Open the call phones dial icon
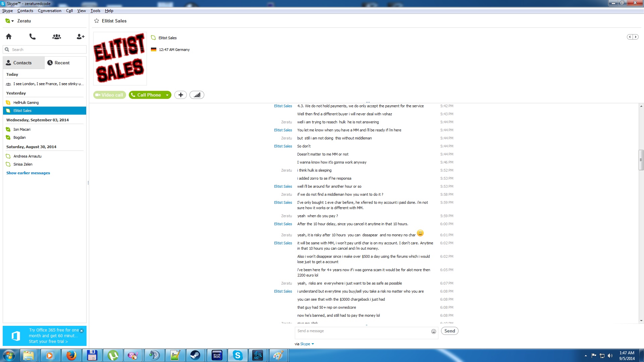644x362 pixels. [x=33, y=37]
